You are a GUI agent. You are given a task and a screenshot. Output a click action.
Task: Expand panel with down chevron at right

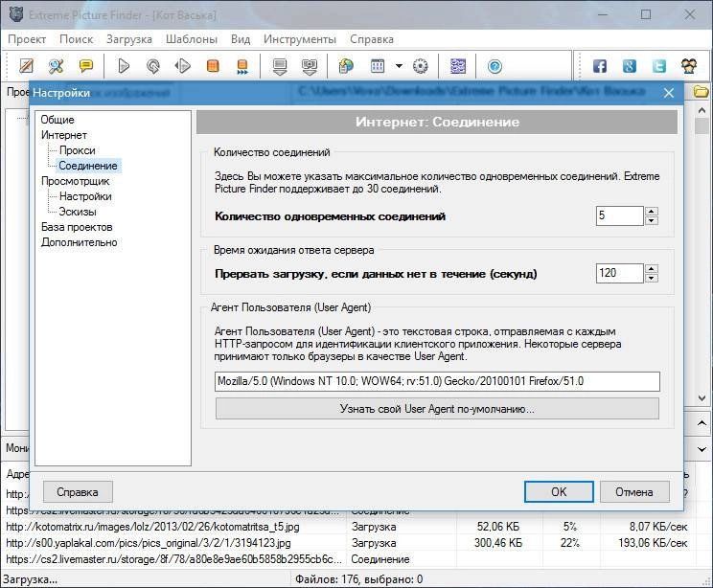(x=701, y=449)
